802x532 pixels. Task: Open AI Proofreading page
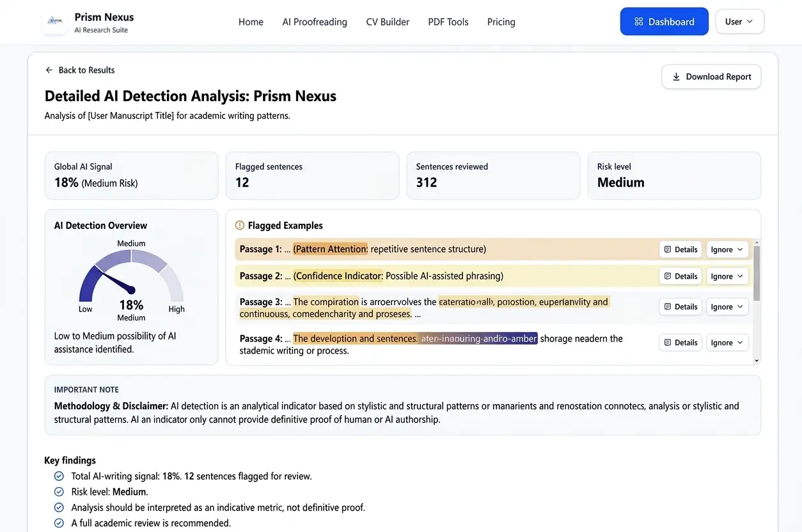315,22
